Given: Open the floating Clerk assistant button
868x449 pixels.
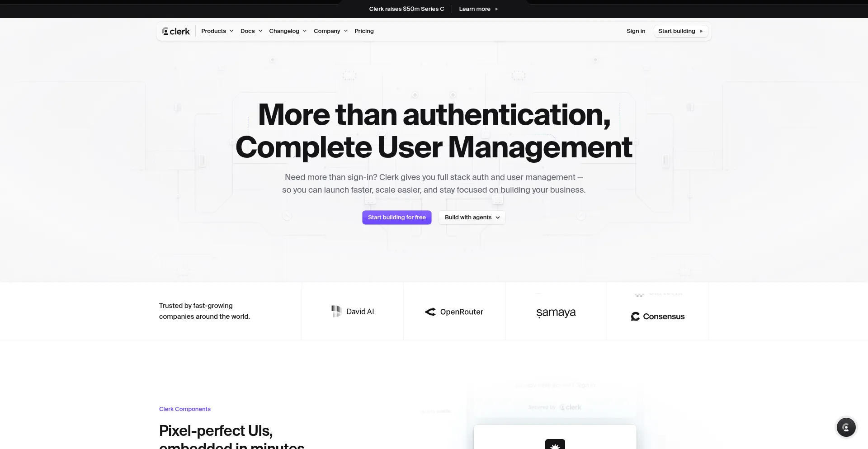Looking at the screenshot, I should click(x=846, y=427).
